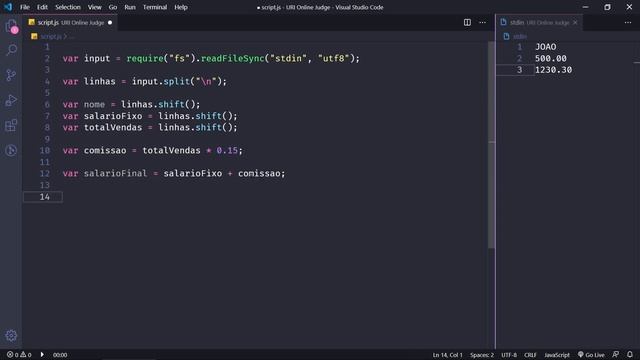Change end of line sequence CRLF

coord(530,355)
